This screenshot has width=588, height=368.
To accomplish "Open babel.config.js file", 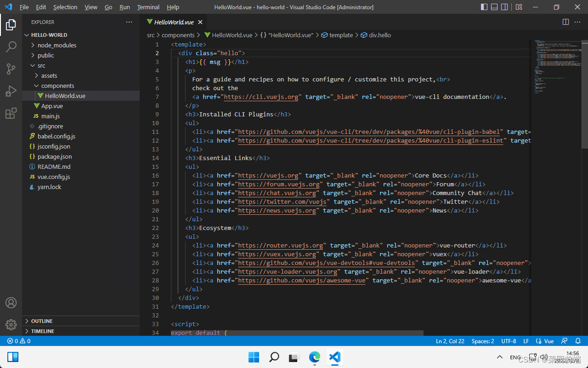I will pos(81,136).
